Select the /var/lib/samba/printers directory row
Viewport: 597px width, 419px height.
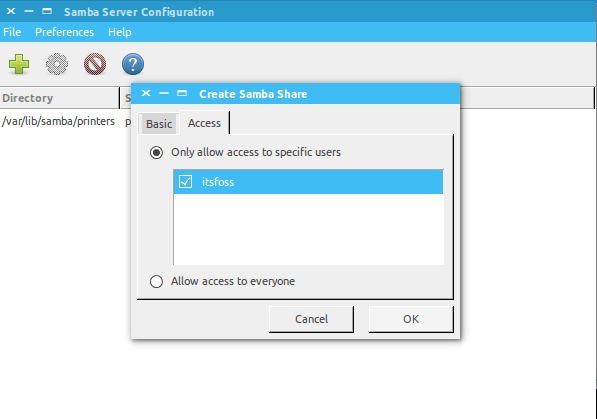[58, 121]
